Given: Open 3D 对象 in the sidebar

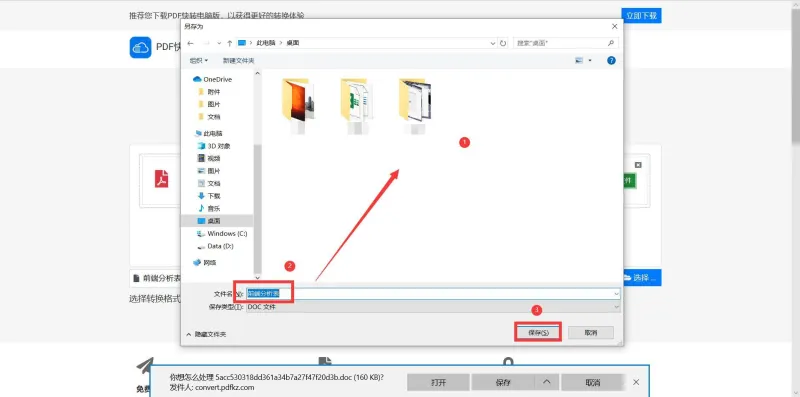Looking at the screenshot, I should (214, 146).
